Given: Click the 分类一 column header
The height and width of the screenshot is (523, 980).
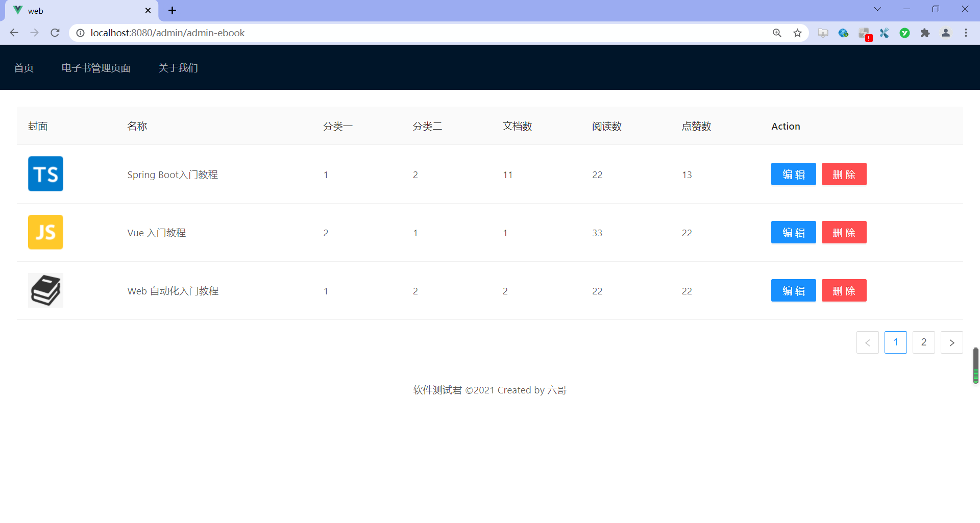Looking at the screenshot, I should click(x=338, y=126).
